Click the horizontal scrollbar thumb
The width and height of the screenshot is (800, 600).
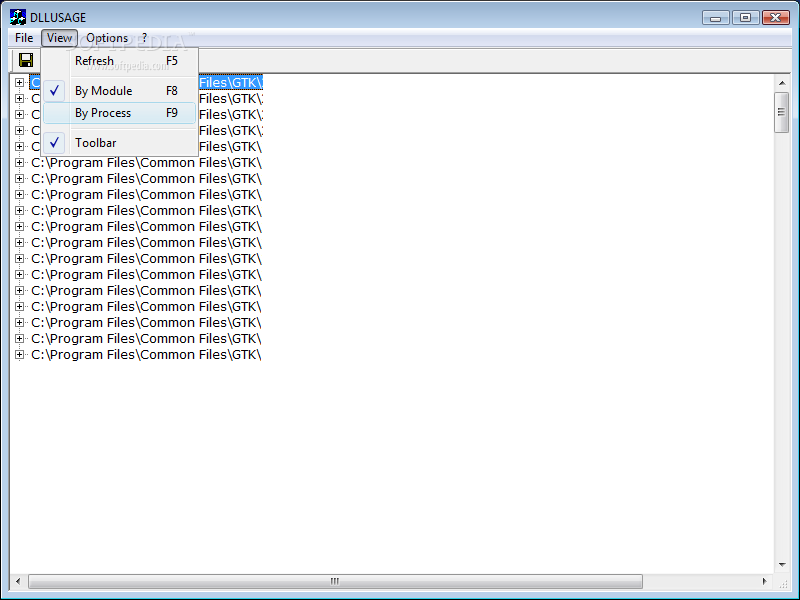(335, 581)
